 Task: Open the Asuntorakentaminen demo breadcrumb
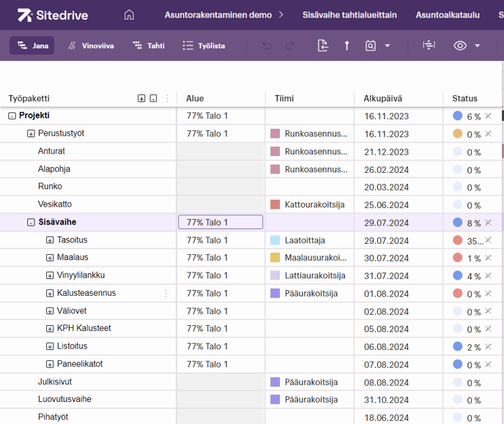218,15
